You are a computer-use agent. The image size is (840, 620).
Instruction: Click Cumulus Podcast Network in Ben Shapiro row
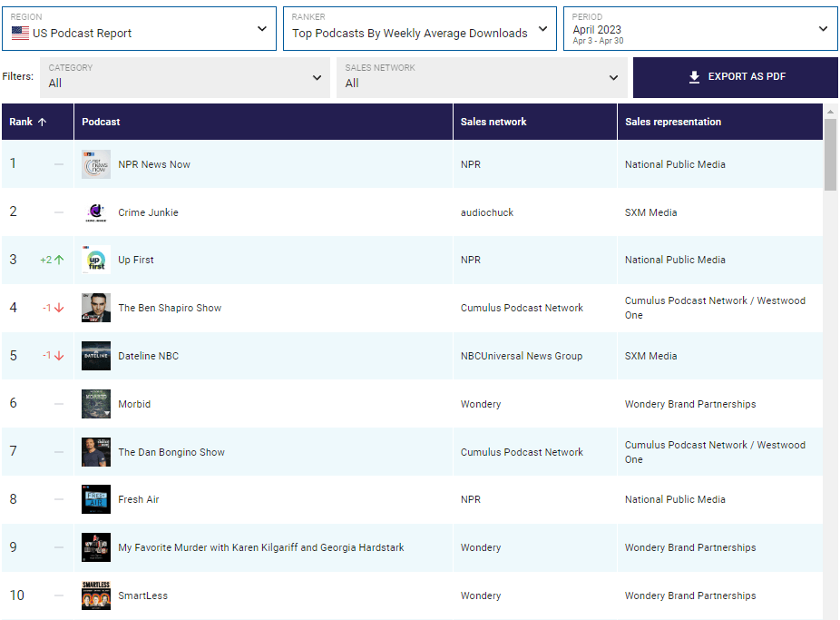click(522, 308)
